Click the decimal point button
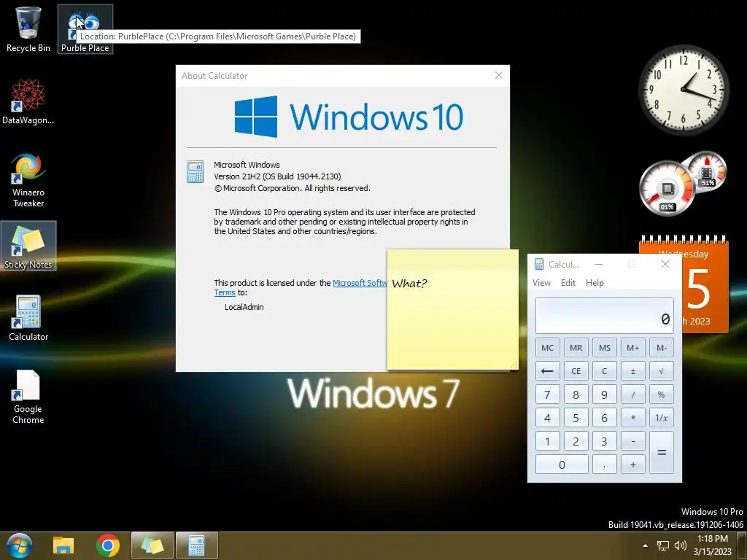 click(605, 464)
